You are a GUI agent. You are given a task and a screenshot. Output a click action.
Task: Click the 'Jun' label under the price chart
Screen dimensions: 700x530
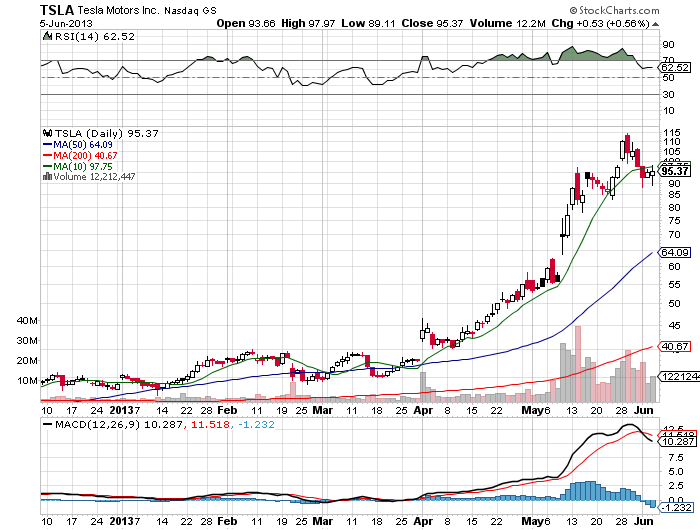point(644,410)
